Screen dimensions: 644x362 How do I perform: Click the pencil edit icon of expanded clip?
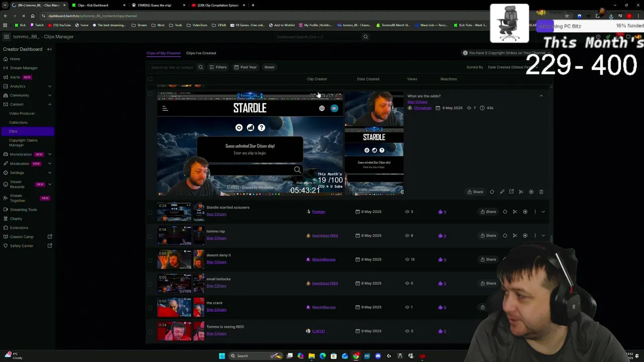click(502, 192)
